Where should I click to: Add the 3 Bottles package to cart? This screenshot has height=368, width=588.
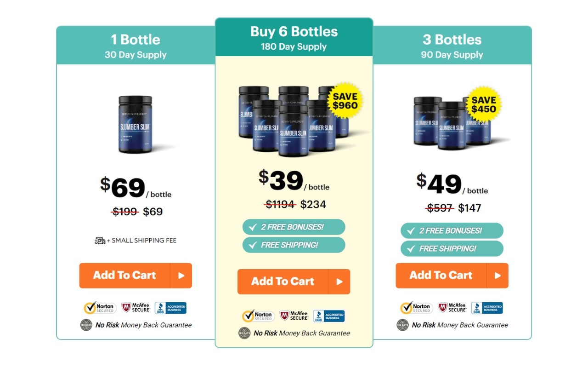point(452,276)
